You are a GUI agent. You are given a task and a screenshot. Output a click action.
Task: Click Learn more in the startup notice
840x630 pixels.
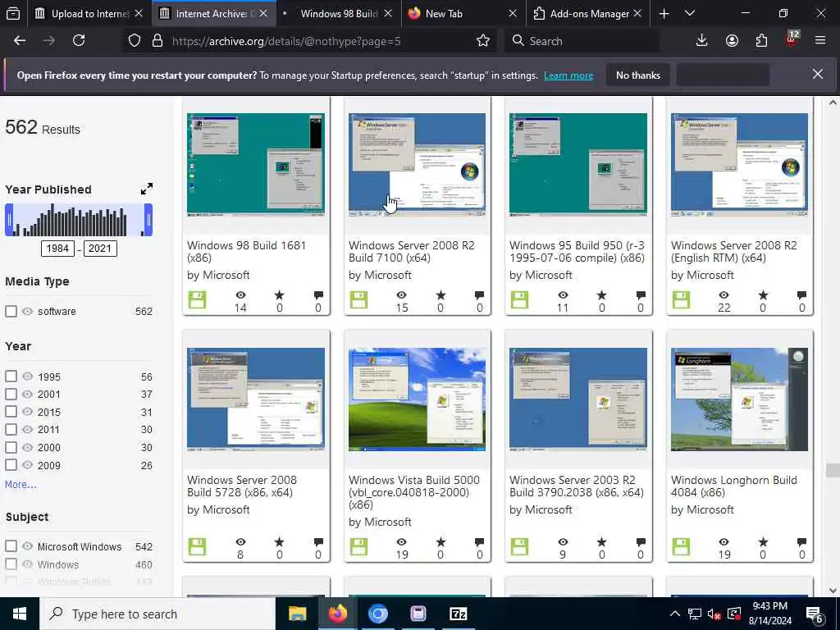pyautogui.click(x=568, y=75)
